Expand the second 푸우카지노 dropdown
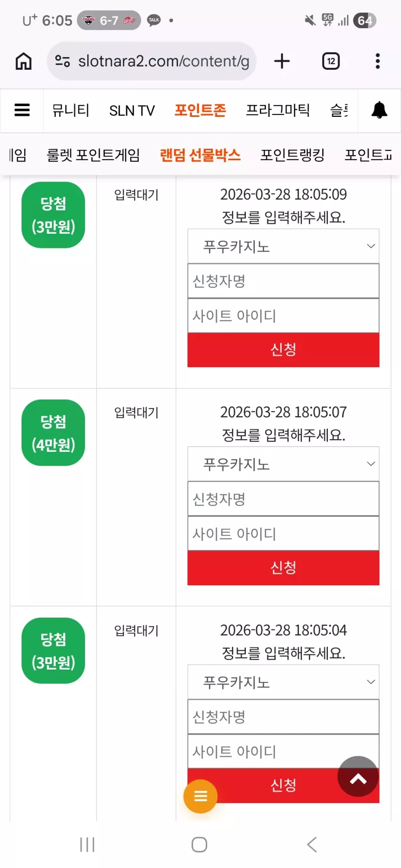401x868 pixels. pyautogui.click(x=284, y=464)
